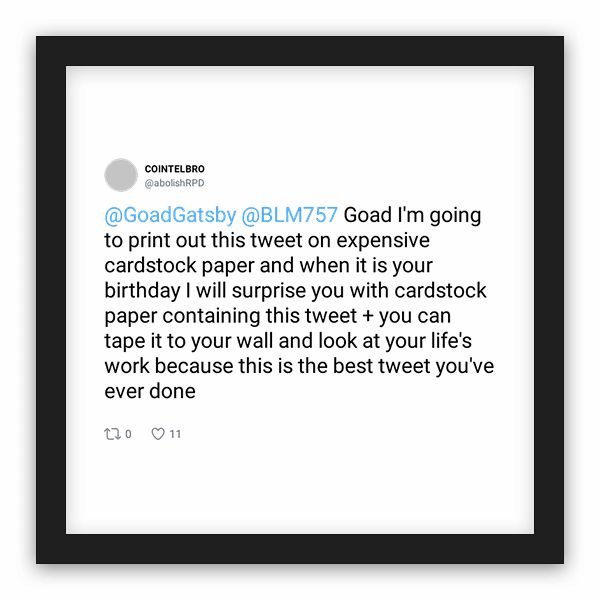Click the word "expensive" in the tweet

point(383,241)
